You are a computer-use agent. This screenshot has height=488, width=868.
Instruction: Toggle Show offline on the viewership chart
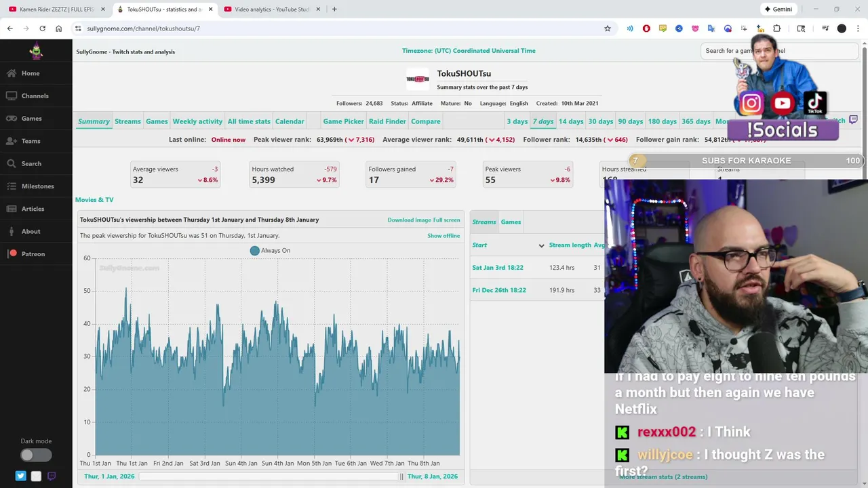click(443, 236)
